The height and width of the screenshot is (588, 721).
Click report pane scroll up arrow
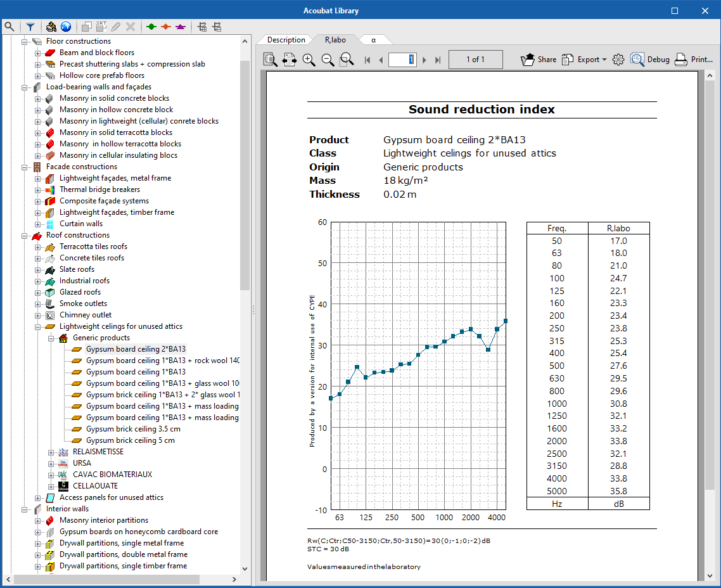click(710, 75)
